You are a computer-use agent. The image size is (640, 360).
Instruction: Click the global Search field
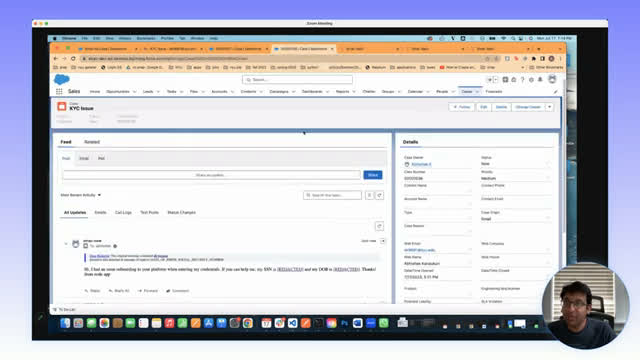point(297,80)
